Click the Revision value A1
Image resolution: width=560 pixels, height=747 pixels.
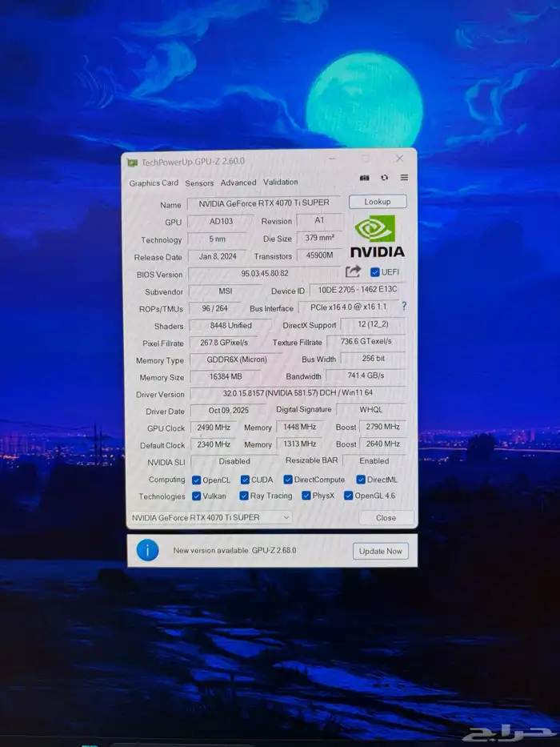coord(319,220)
